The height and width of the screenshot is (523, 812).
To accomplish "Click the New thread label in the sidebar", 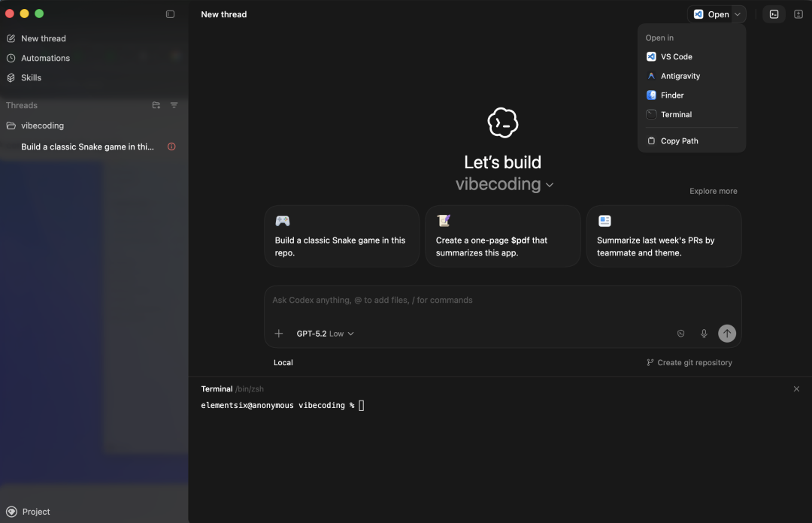I will coord(44,38).
